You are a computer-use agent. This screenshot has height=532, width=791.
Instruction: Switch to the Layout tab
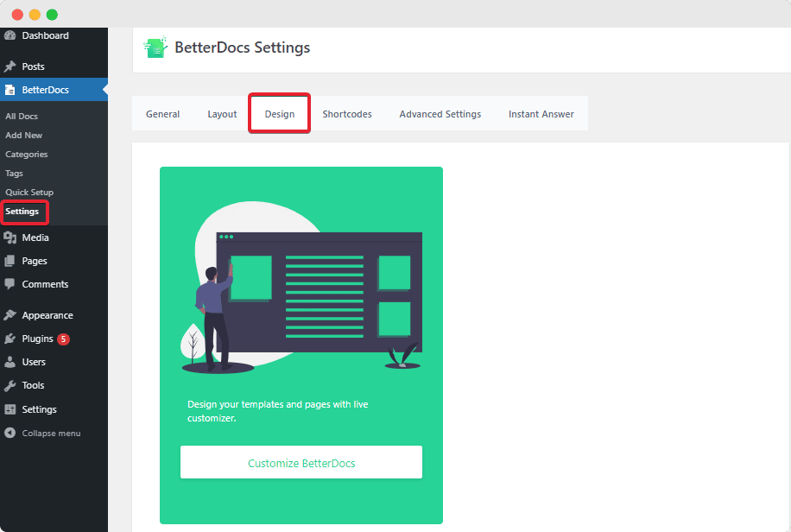pyautogui.click(x=222, y=114)
